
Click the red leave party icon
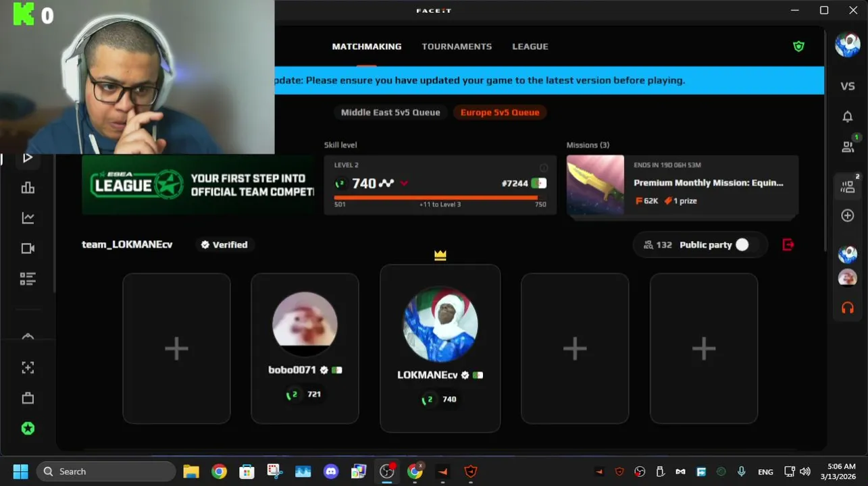(788, 244)
